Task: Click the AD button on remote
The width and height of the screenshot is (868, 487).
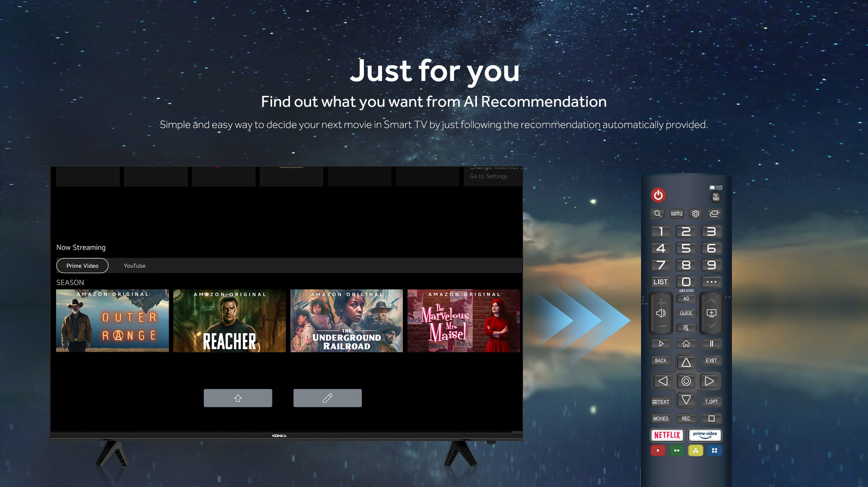Action: tap(686, 299)
